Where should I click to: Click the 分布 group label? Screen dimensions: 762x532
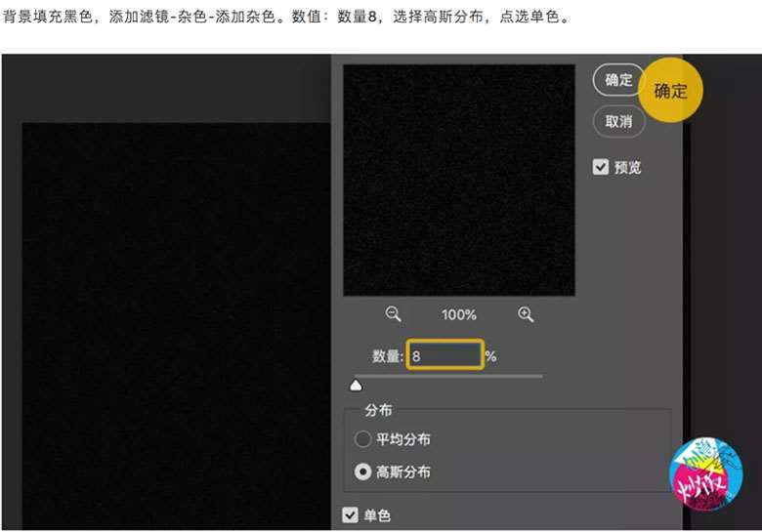378,410
